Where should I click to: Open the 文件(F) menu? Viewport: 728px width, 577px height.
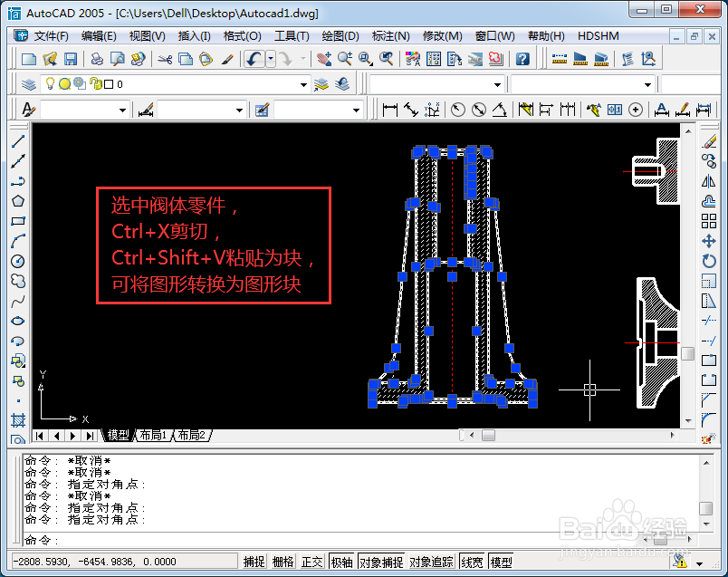tap(51, 35)
